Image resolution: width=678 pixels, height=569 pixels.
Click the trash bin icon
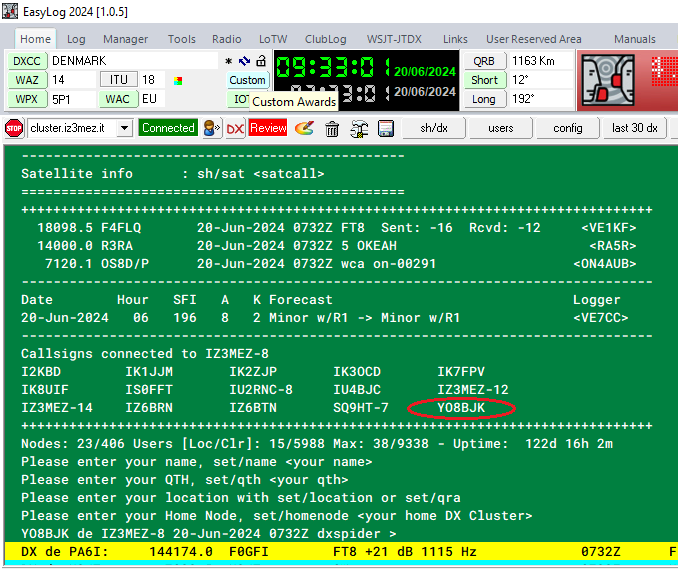coord(333,128)
